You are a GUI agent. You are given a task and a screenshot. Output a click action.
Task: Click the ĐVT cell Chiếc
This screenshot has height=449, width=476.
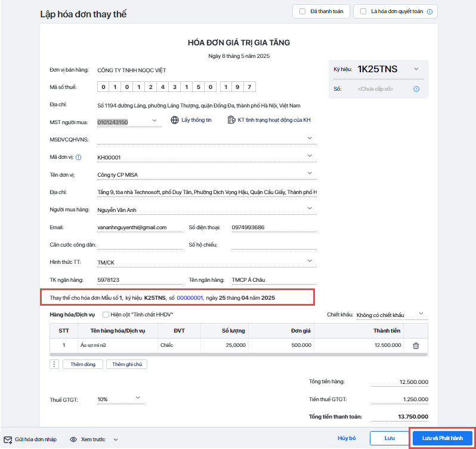179,346
